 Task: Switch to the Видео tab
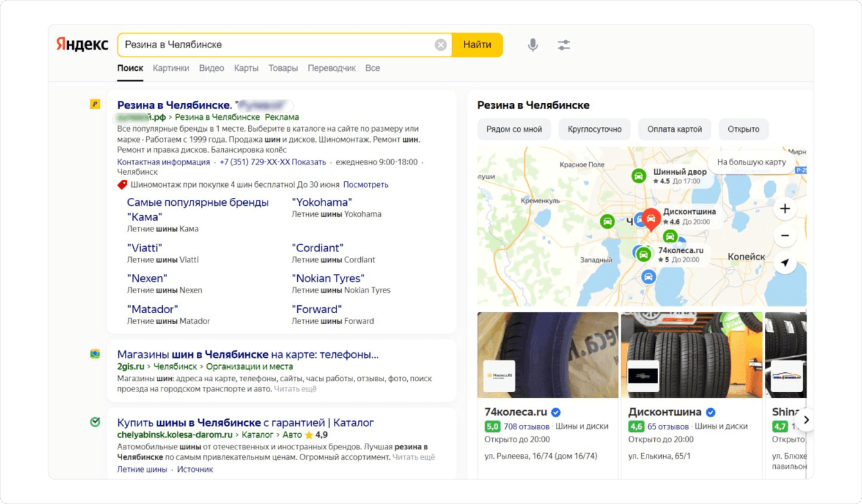tap(212, 68)
